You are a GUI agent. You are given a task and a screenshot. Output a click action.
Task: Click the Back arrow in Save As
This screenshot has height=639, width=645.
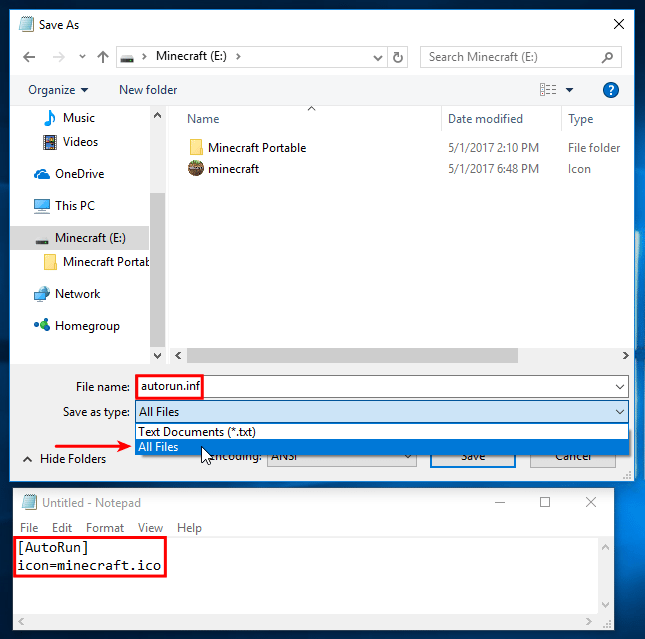(x=29, y=57)
